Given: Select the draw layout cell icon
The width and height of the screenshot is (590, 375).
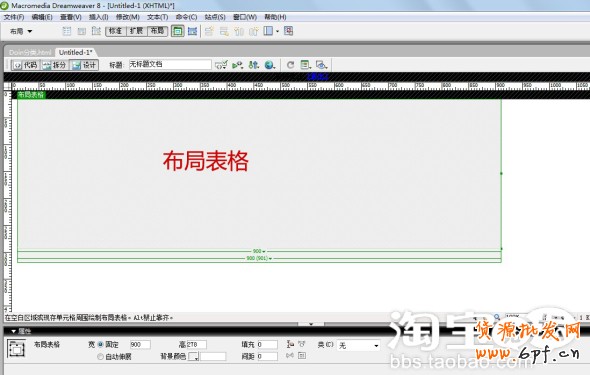Looking at the screenshot, I should click(193, 31).
